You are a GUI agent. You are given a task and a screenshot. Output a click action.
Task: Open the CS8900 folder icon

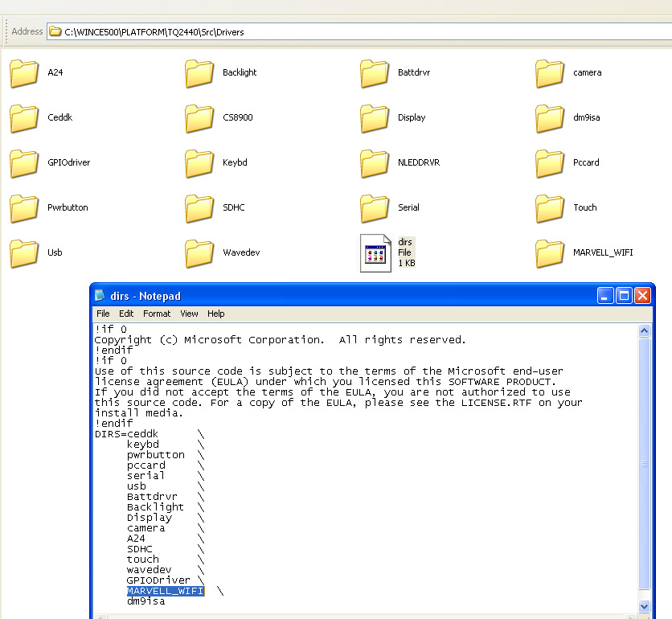click(199, 118)
